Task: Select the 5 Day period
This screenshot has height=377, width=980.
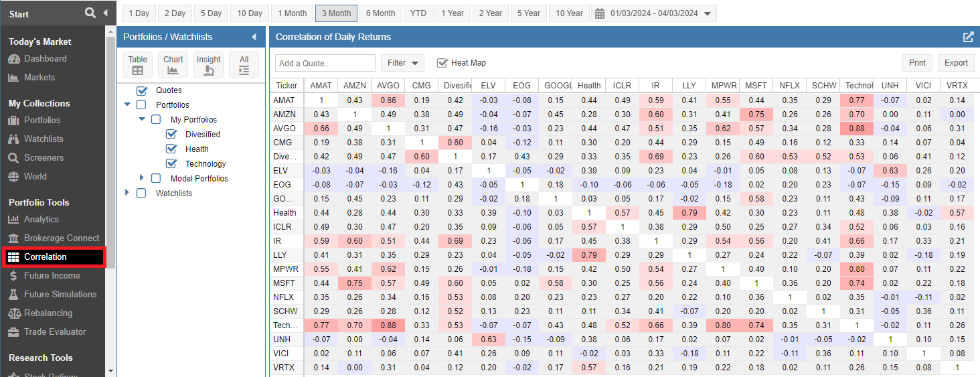Action: coord(211,13)
